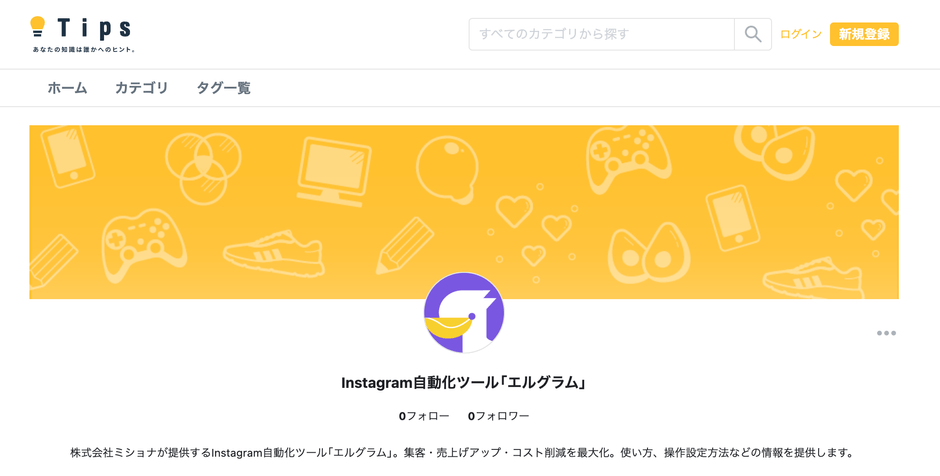
Task: Click the ログイン link
Action: [800, 34]
